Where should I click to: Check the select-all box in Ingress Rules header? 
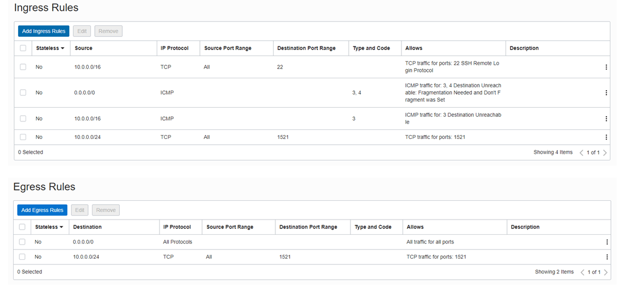click(23, 48)
